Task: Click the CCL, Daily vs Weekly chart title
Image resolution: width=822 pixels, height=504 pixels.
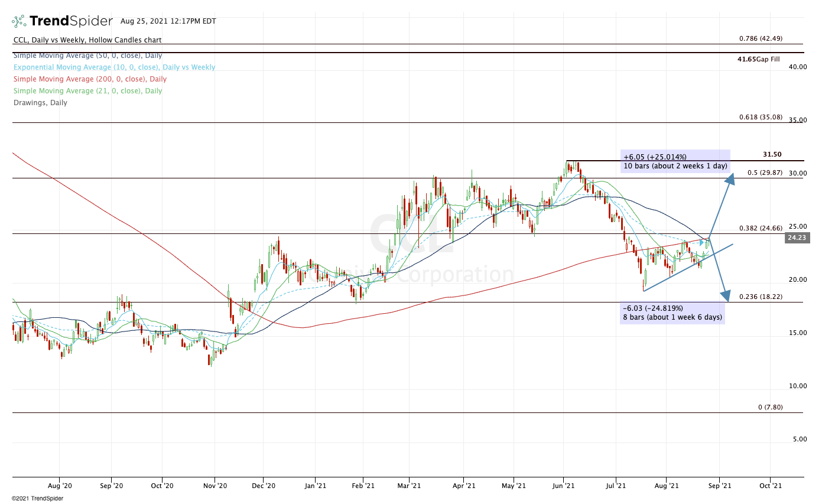Action: [x=87, y=40]
